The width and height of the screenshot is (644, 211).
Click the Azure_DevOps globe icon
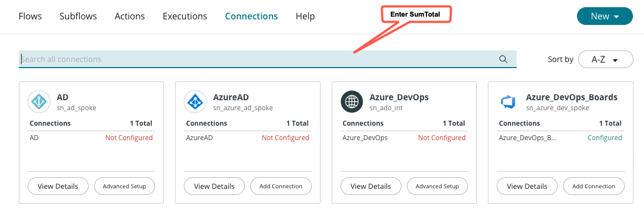352,101
